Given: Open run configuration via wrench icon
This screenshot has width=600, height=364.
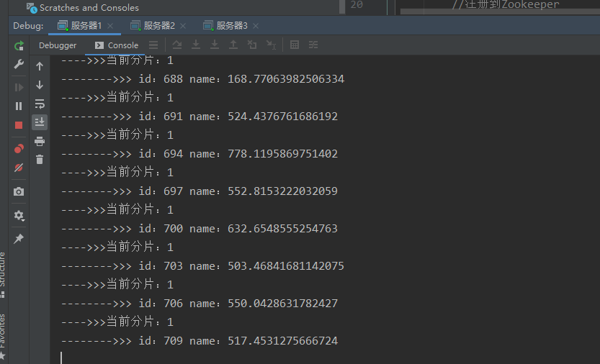Looking at the screenshot, I should (x=19, y=64).
